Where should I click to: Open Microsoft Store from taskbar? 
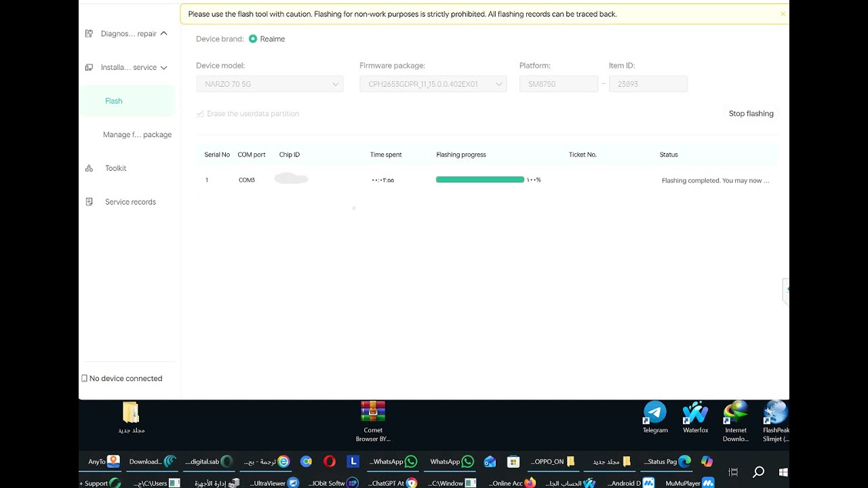tap(513, 462)
